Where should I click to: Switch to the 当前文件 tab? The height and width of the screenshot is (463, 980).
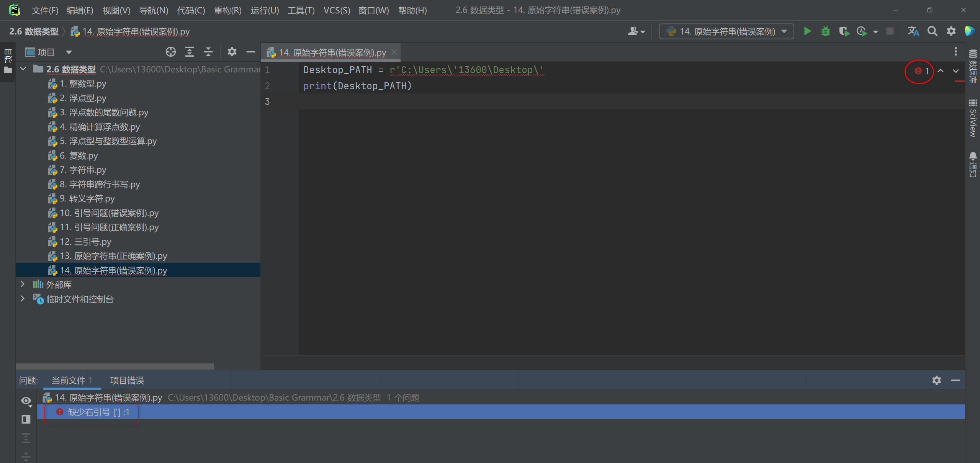click(72, 380)
